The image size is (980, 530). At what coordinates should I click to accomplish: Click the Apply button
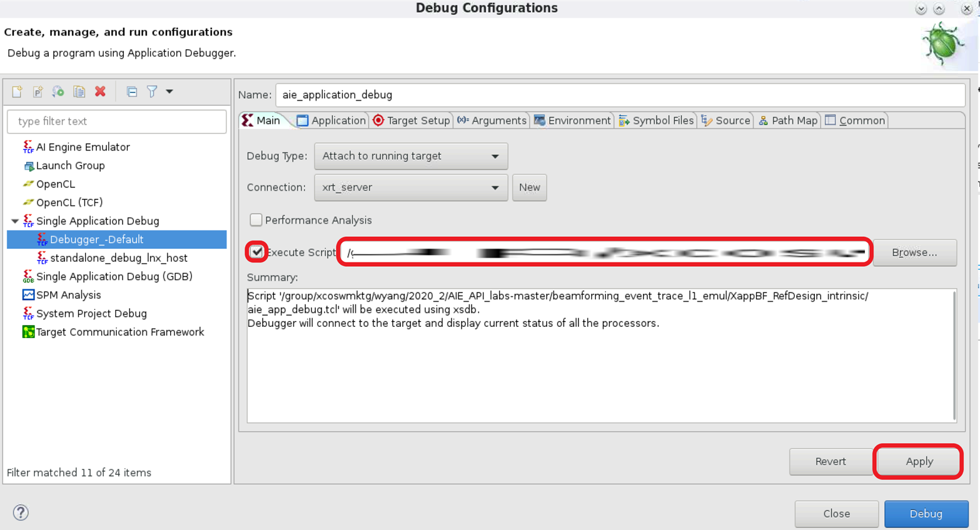click(918, 461)
